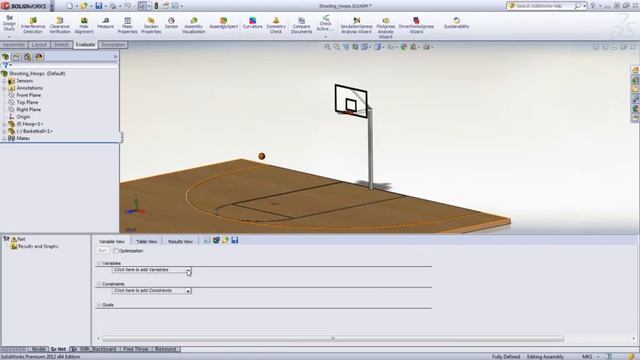Select the Measure tool

(105, 23)
